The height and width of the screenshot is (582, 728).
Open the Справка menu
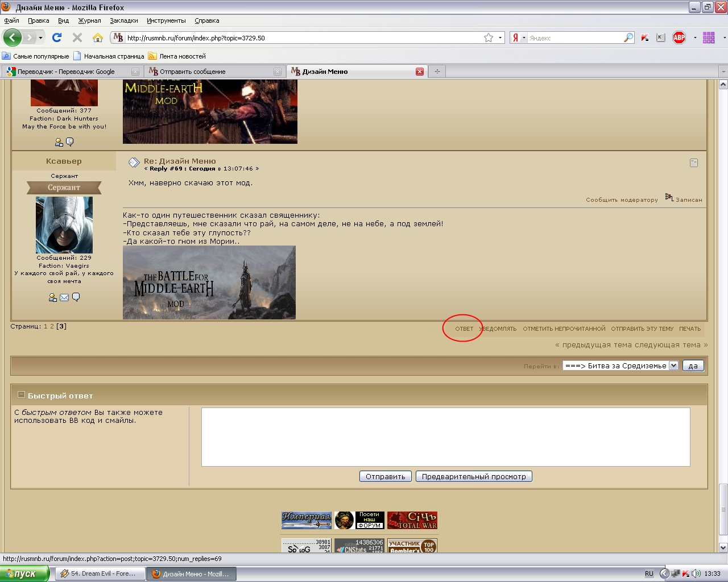207,20
